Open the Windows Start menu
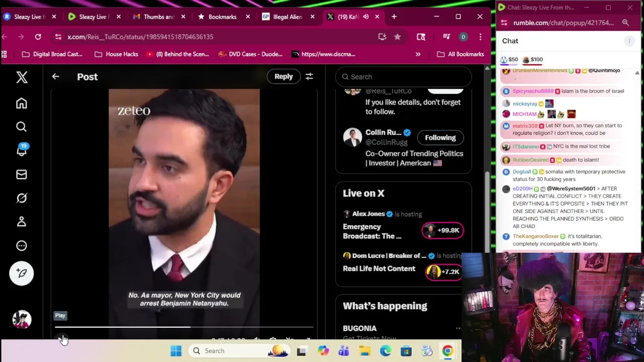The height and width of the screenshot is (362, 644). click(176, 351)
